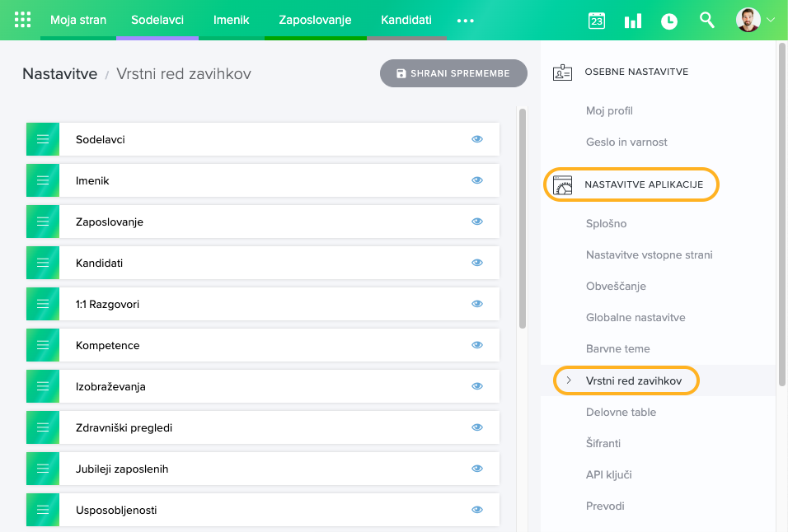Switch to the Zaposlovanje tab
The image size is (788, 532).
(315, 20)
